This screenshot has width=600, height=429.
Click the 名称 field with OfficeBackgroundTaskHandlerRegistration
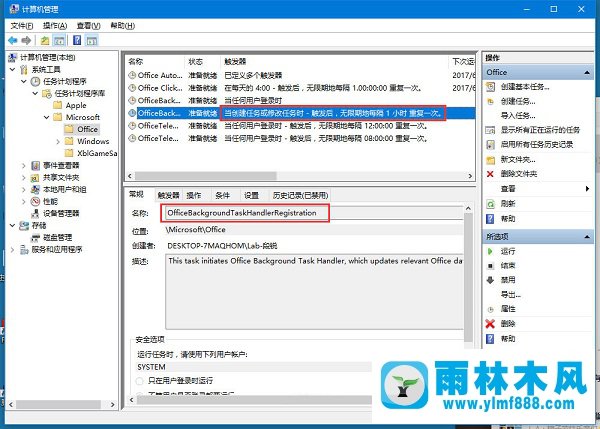[315, 213]
